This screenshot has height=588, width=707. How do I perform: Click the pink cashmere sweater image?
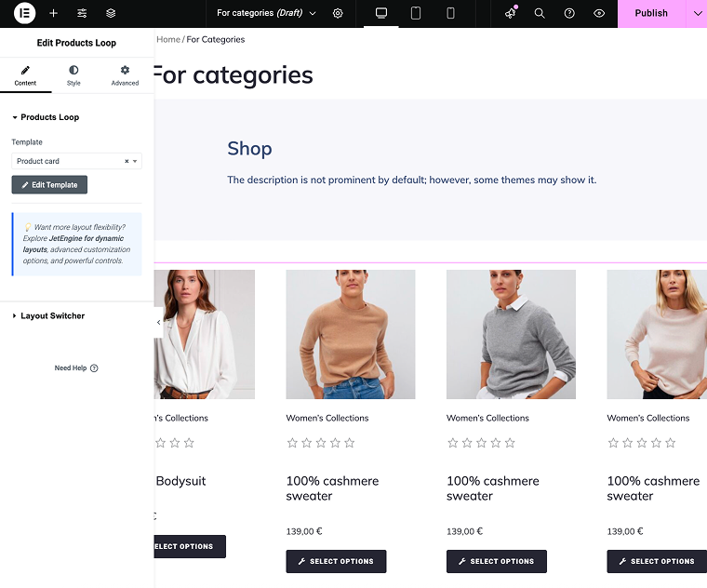[657, 334]
